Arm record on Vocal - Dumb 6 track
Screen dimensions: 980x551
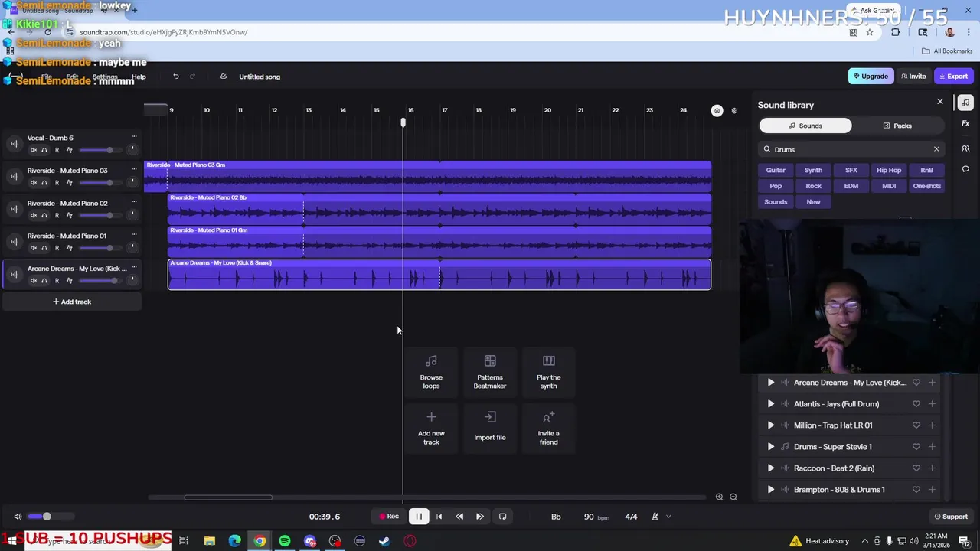[x=57, y=150]
